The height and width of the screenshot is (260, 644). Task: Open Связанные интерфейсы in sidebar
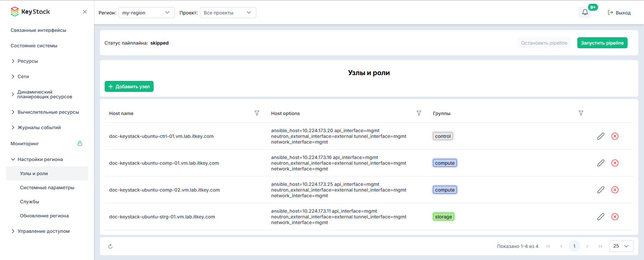tap(38, 30)
